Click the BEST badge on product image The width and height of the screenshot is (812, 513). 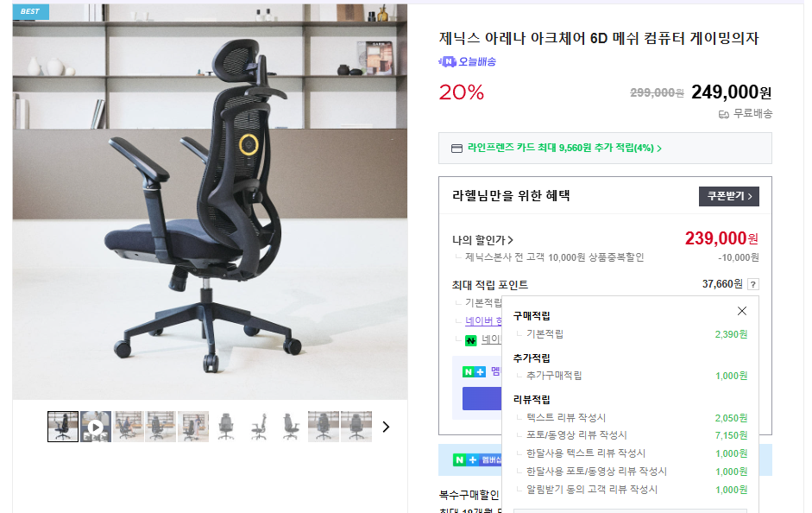tap(30, 11)
